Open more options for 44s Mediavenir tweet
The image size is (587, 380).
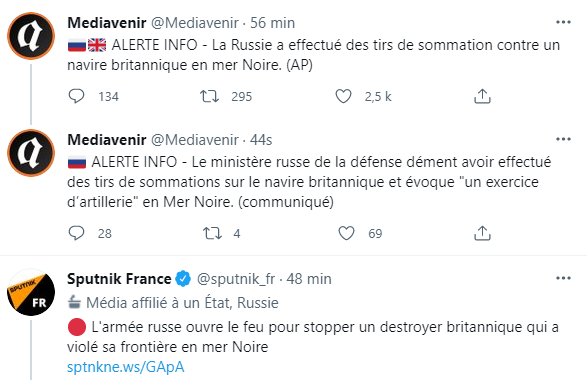click(563, 139)
